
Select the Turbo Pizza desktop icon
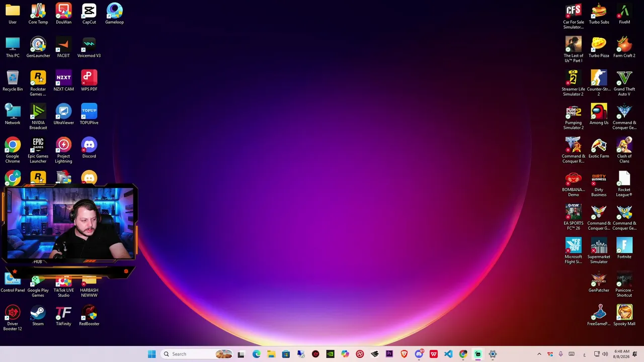pyautogui.click(x=599, y=47)
